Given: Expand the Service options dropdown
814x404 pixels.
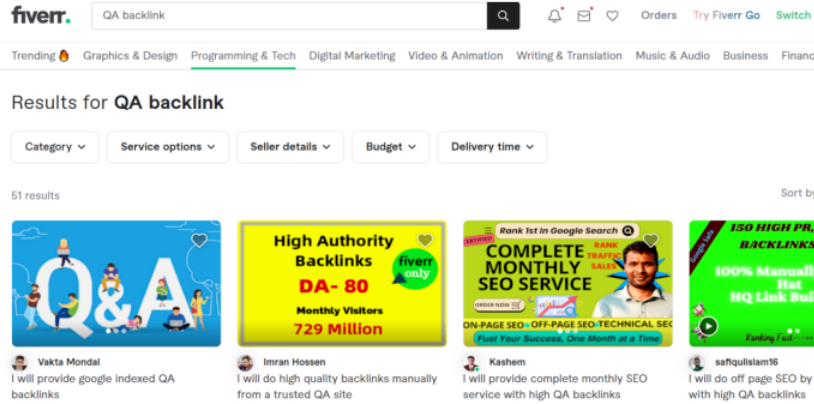Looking at the screenshot, I should tap(168, 147).
